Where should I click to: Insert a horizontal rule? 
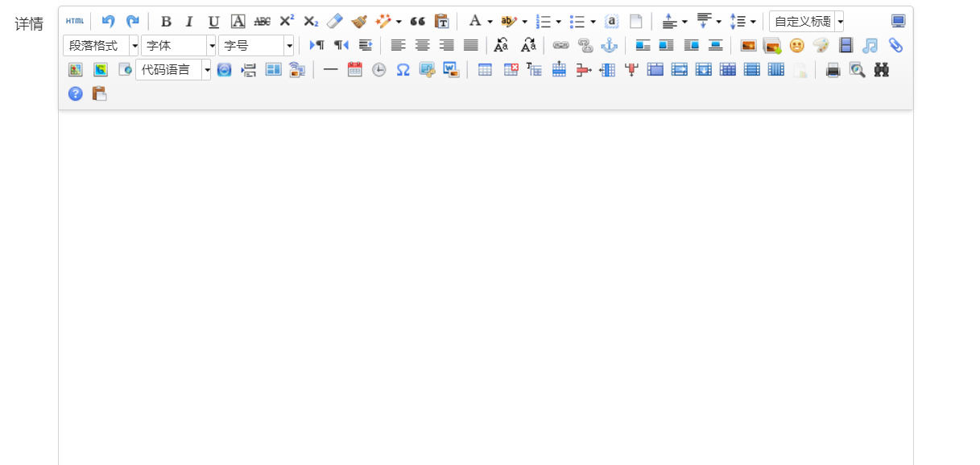(x=330, y=70)
